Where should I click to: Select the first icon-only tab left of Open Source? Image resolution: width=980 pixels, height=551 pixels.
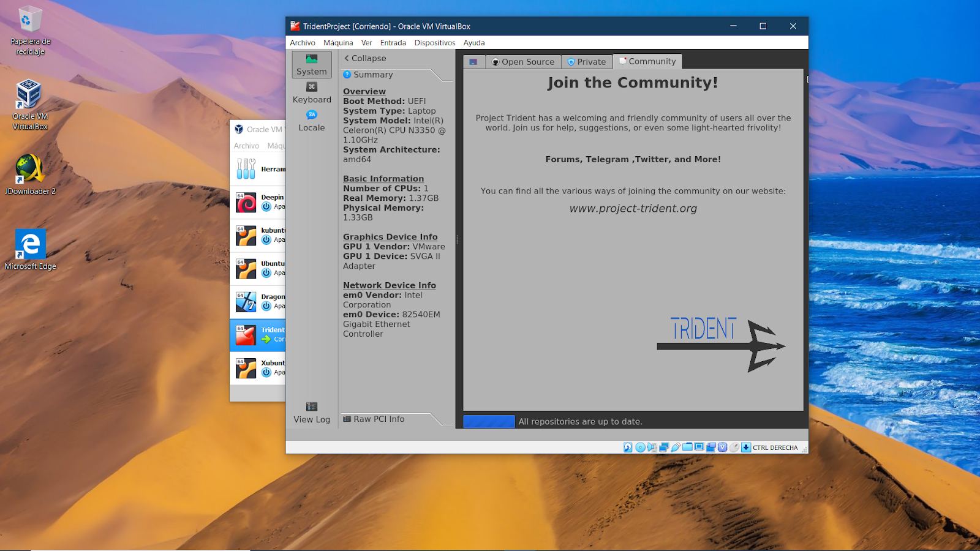(473, 62)
